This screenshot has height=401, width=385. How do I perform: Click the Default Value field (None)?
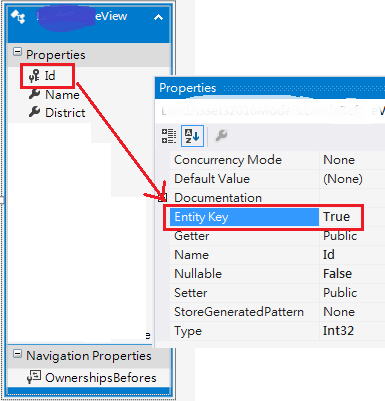(343, 179)
